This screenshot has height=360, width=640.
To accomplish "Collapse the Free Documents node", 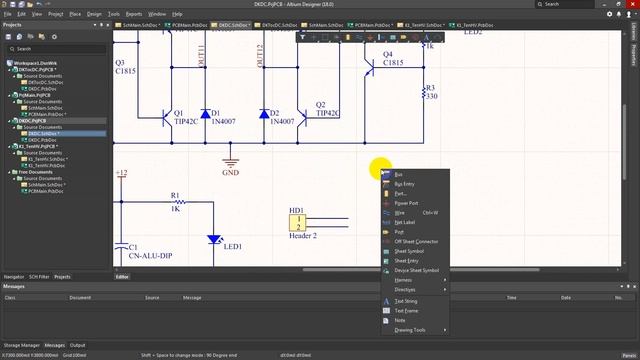I will click(9, 172).
